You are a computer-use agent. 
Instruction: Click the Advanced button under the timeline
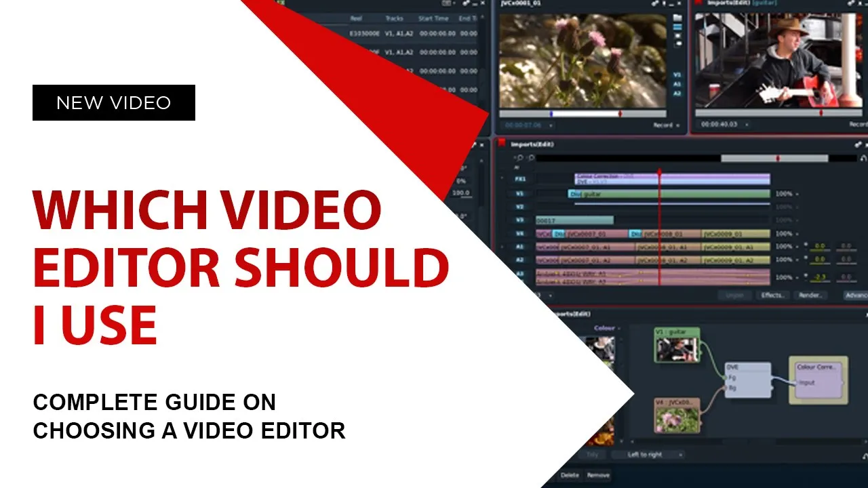pyautogui.click(x=856, y=296)
